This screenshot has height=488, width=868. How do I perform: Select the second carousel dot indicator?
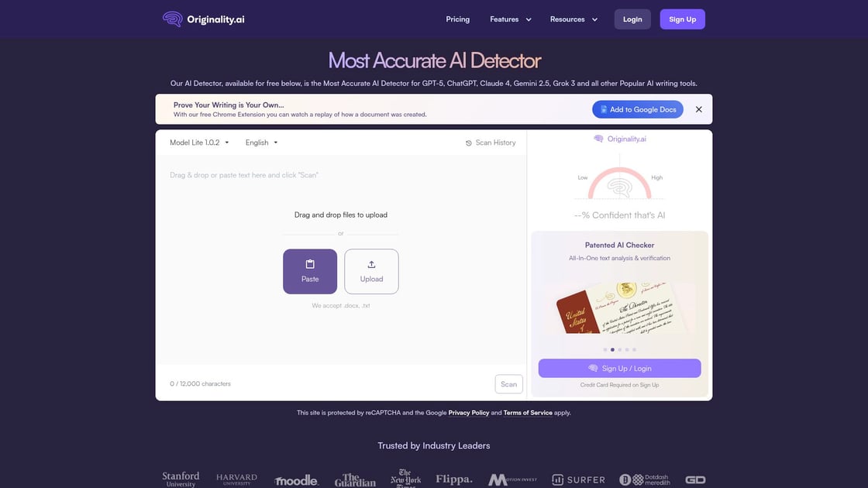point(611,349)
